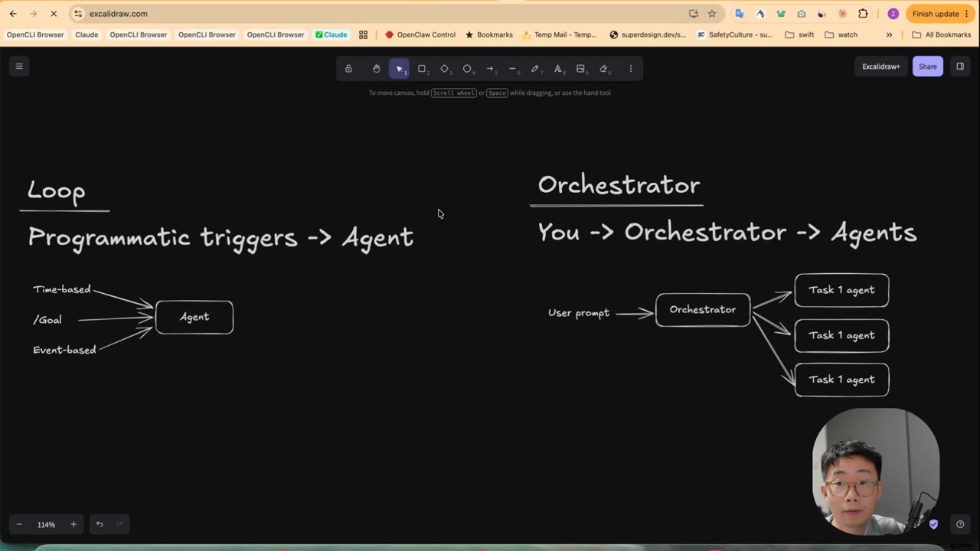
Task: Expand the watch bookmarks folder
Action: (x=841, y=34)
